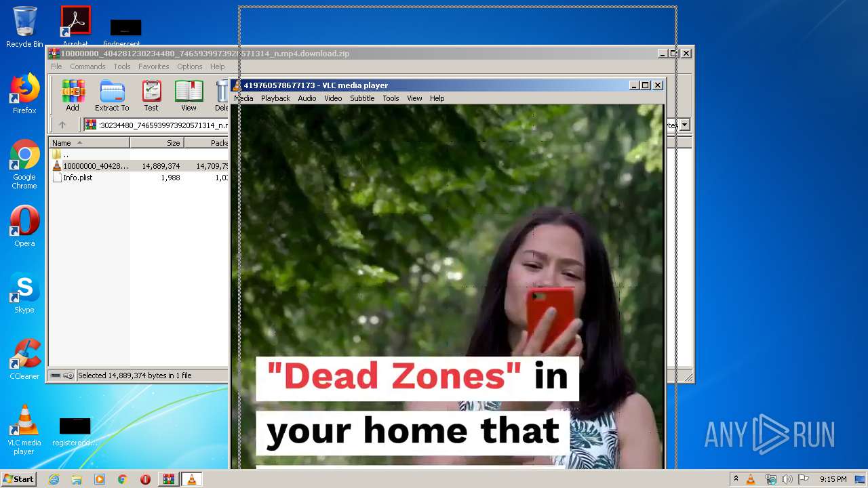Open the Help menu in VLC
Viewport: 868px width, 488px height.
[437, 98]
